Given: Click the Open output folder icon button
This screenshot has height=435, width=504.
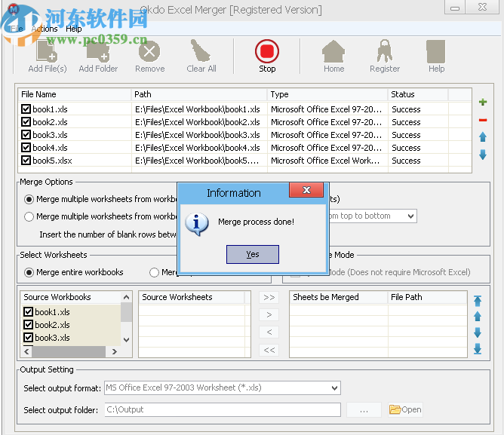Looking at the screenshot, I should click(x=405, y=409).
